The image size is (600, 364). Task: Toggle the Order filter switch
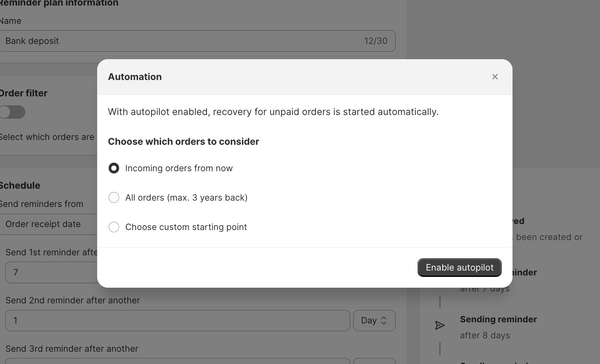pos(12,112)
